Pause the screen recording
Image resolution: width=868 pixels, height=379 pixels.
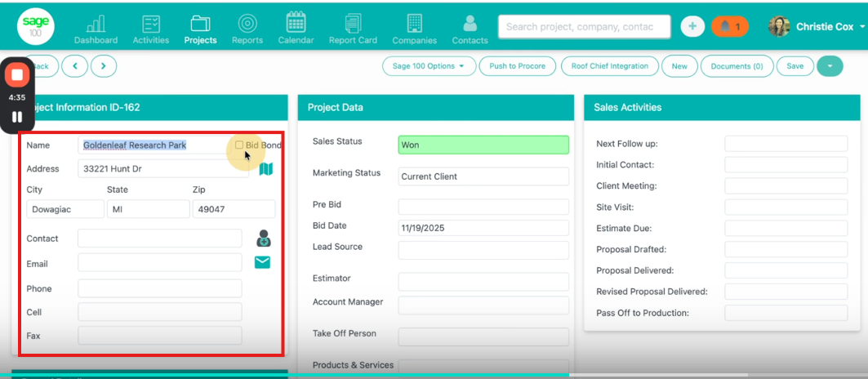click(x=17, y=117)
